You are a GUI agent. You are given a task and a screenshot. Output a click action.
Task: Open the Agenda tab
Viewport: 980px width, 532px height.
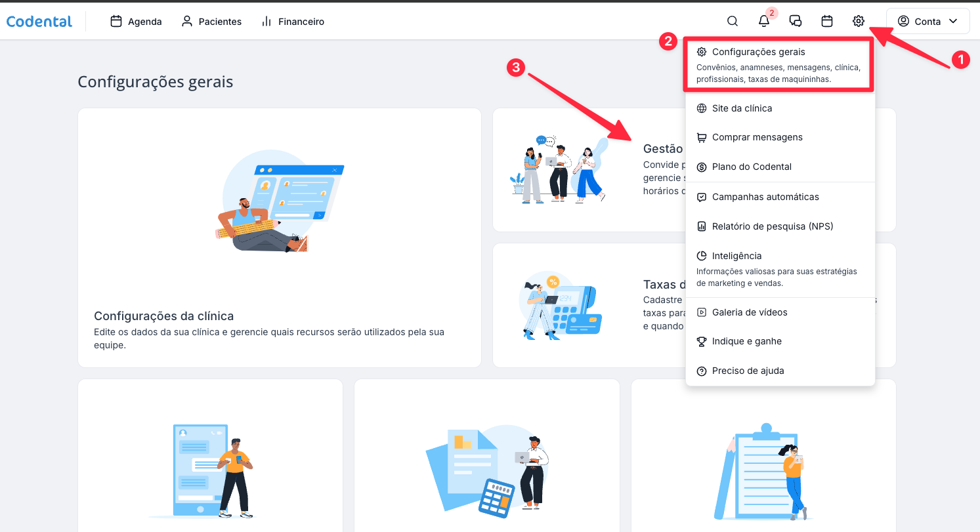click(136, 22)
